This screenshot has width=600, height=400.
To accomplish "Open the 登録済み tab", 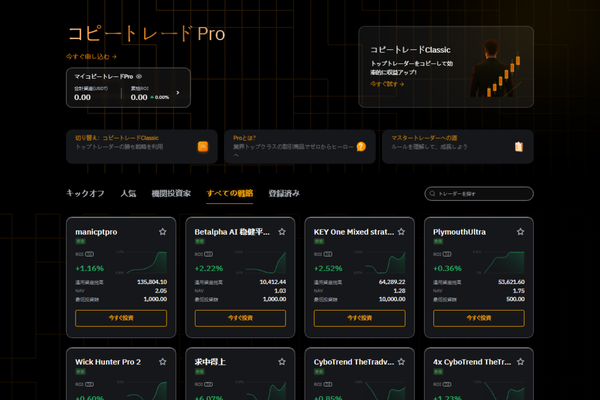I will point(284,193).
